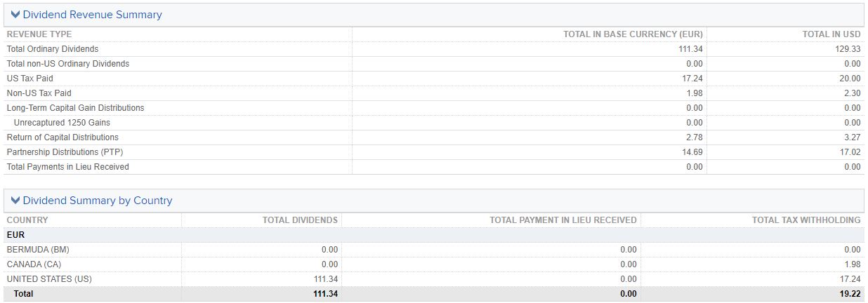Image resolution: width=868 pixels, height=303 pixels.
Task: Click the TOTAL DIVIDENDS column header
Action: [300, 220]
